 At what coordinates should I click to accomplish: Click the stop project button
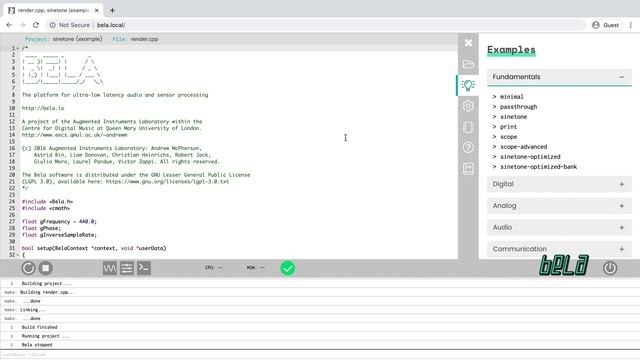click(45, 268)
